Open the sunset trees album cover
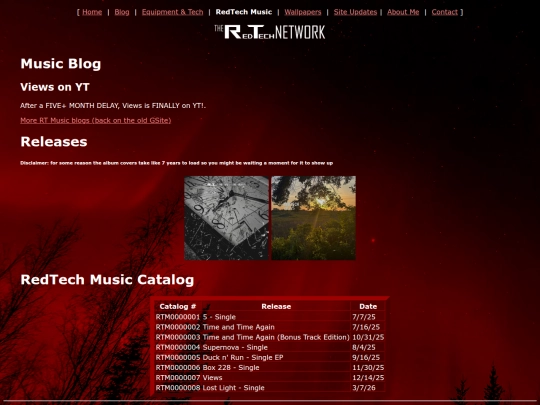The image size is (540, 405). pos(313,218)
